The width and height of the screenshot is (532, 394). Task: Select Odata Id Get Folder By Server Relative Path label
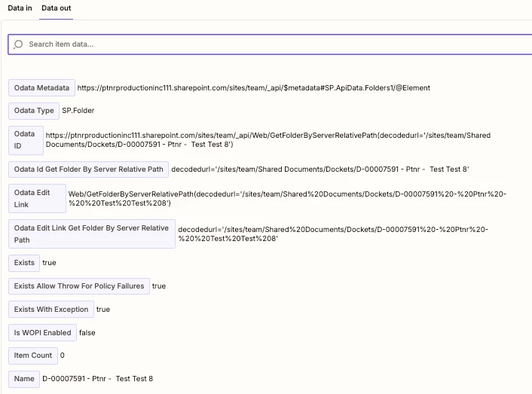89,170
